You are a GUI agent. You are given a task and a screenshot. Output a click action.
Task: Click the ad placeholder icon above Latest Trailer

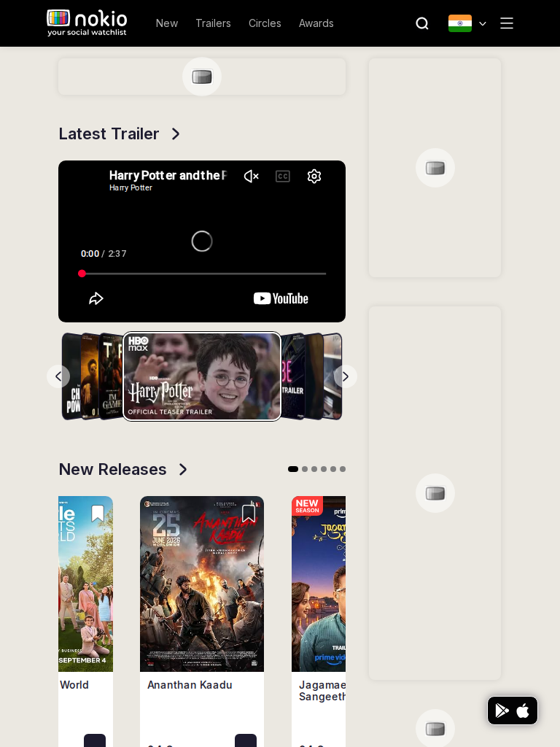point(202,77)
